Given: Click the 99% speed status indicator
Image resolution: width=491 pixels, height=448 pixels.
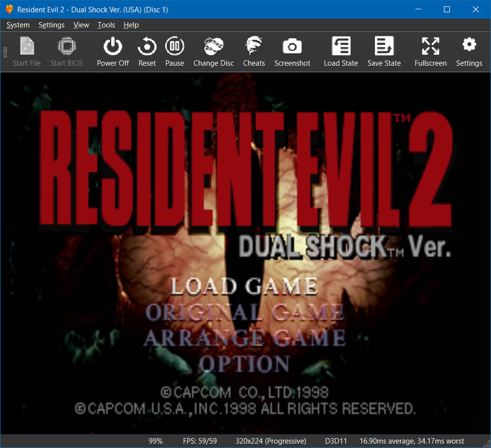Looking at the screenshot, I should tap(155, 441).
